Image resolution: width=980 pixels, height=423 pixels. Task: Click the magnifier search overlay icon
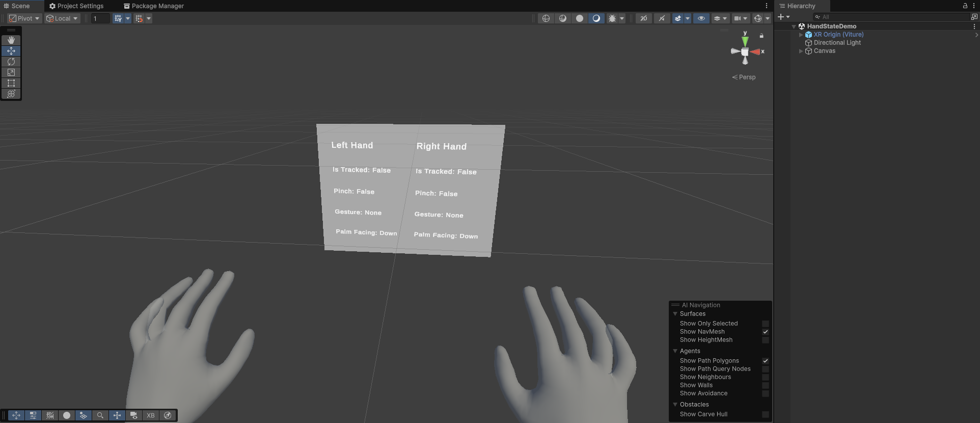100,415
